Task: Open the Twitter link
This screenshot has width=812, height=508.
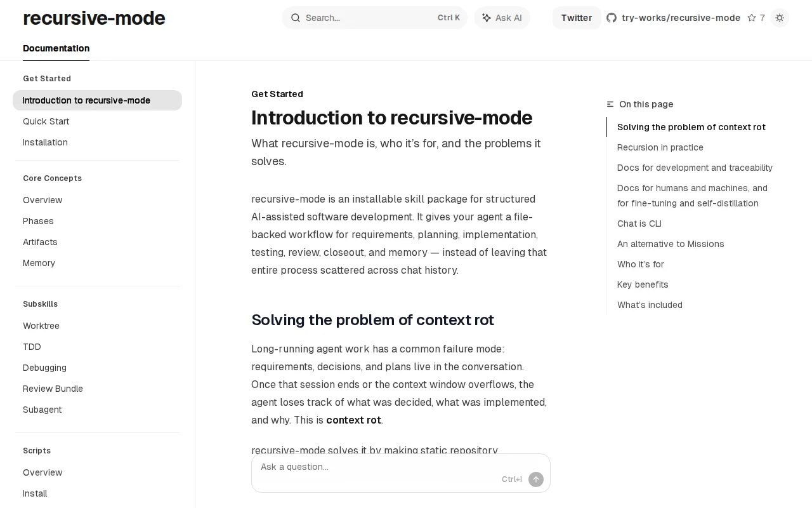Action: click(x=577, y=18)
